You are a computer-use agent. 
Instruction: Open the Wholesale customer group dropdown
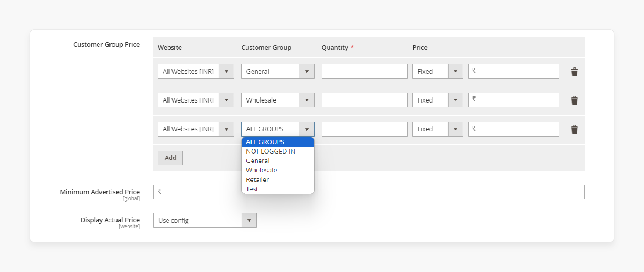pos(278,100)
